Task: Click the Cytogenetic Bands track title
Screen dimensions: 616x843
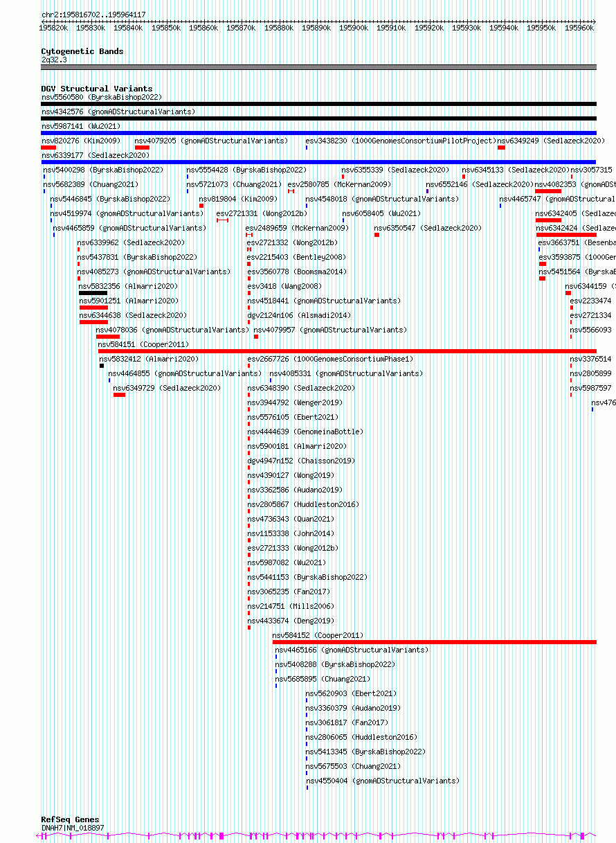Action: click(x=82, y=51)
